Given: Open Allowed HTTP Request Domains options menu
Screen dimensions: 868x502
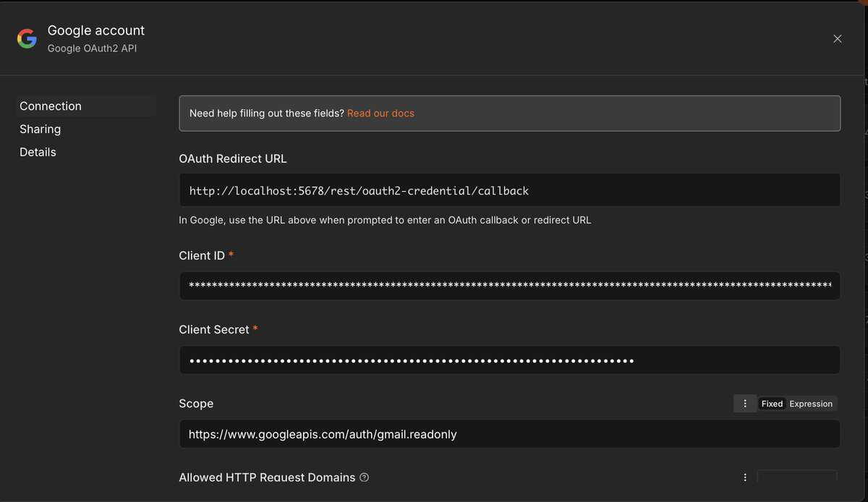Looking at the screenshot, I should 745,477.
